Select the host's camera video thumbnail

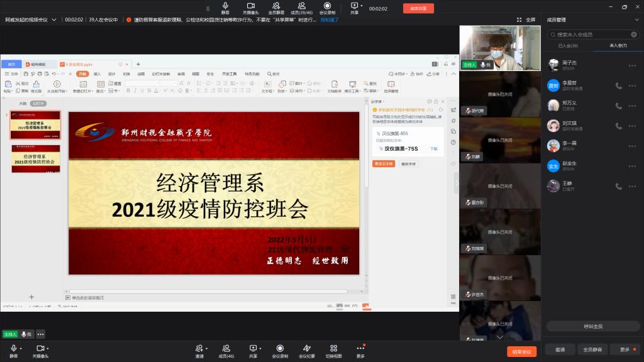coord(500,48)
